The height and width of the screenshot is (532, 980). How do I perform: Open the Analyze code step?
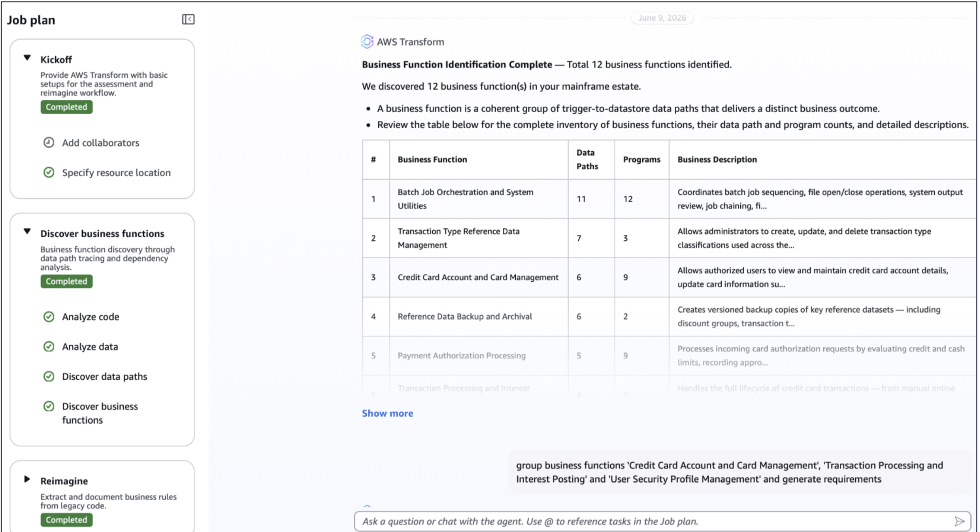pyautogui.click(x=90, y=317)
